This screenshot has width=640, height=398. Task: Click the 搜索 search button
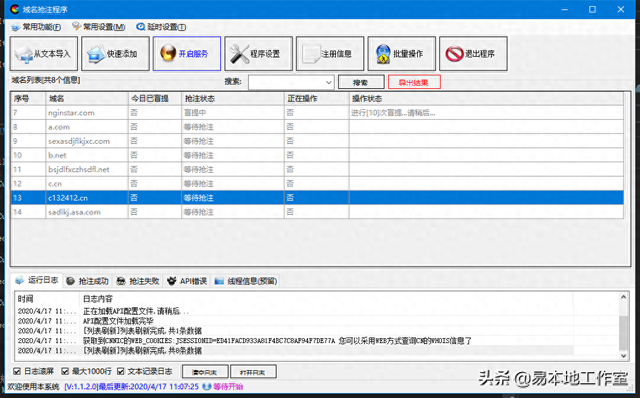coord(361,82)
